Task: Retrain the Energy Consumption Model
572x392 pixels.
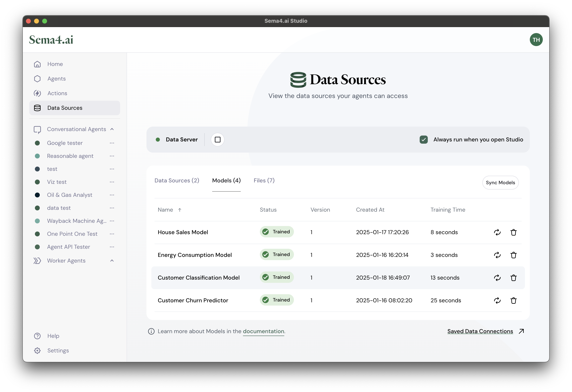Action: (x=497, y=255)
